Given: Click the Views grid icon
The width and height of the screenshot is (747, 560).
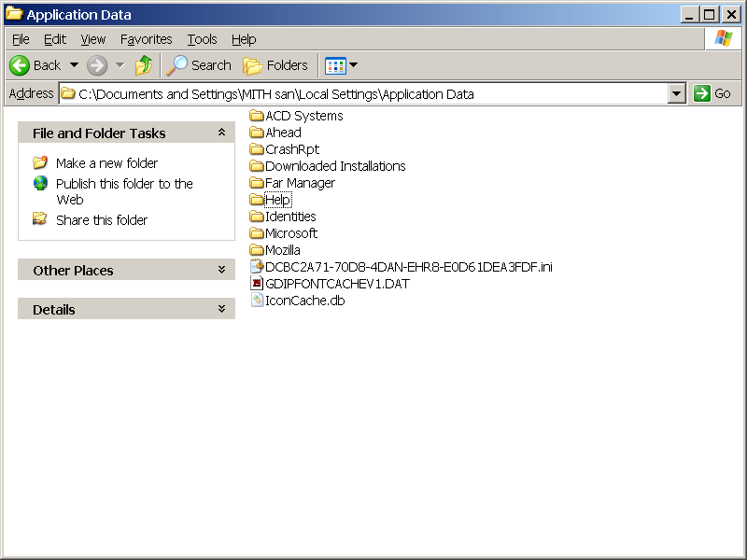Looking at the screenshot, I should click(x=335, y=65).
